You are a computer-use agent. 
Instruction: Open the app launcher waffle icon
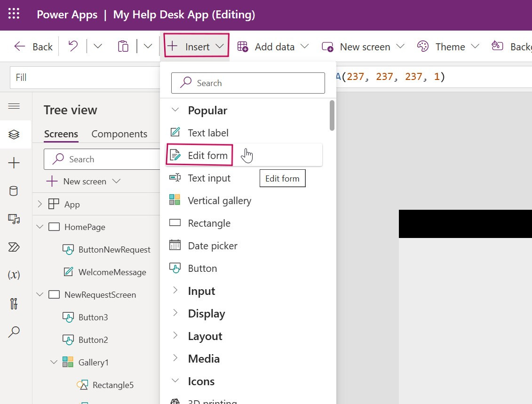click(14, 14)
